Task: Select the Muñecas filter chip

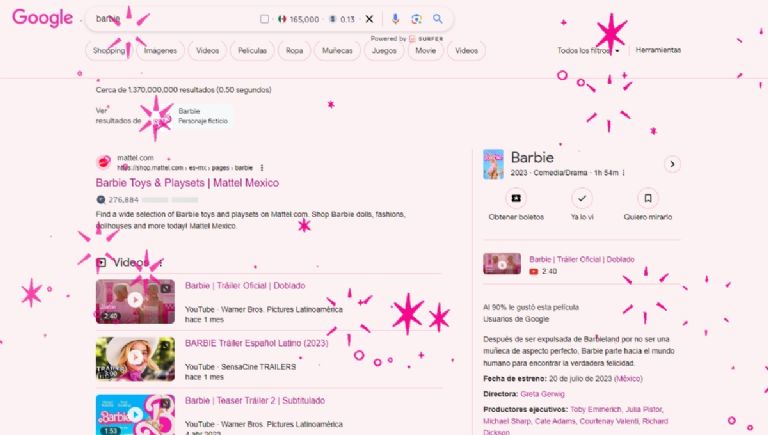Action: point(337,50)
